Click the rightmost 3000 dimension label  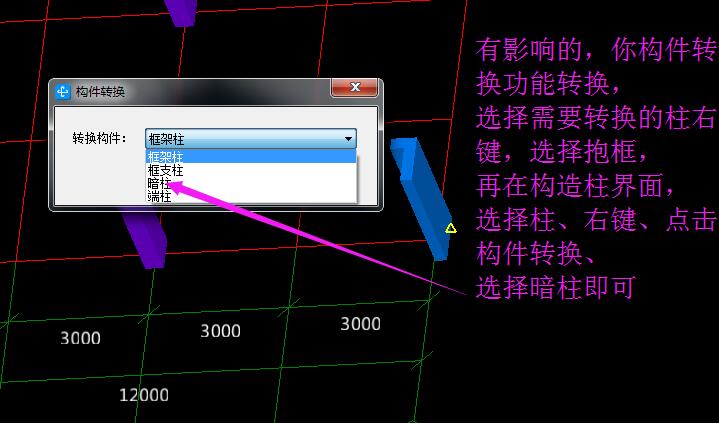[360, 324]
